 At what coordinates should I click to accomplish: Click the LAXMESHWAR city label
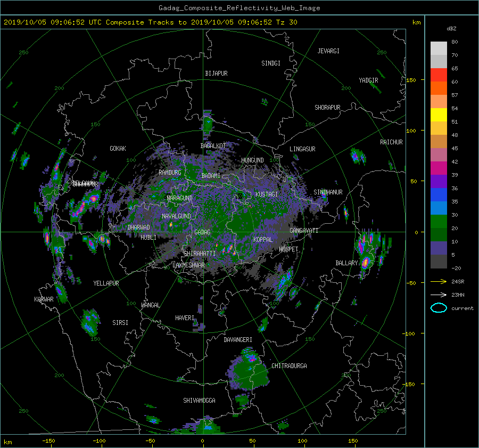tap(188, 265)
